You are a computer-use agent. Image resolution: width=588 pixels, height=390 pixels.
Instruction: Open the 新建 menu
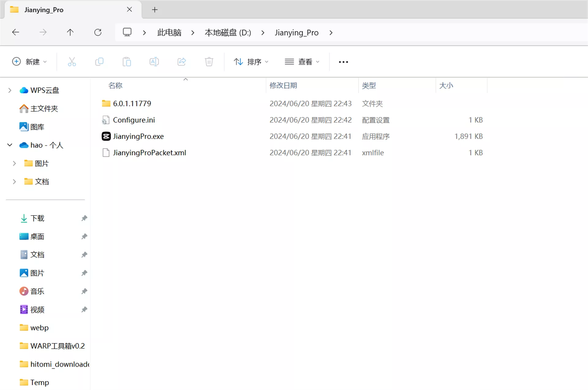click(x=29, y=62)
